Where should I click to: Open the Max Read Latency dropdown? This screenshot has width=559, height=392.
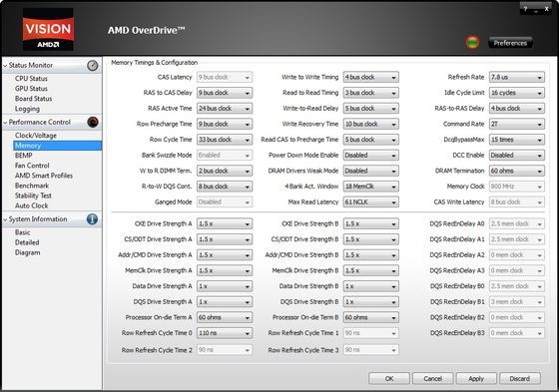370,202
